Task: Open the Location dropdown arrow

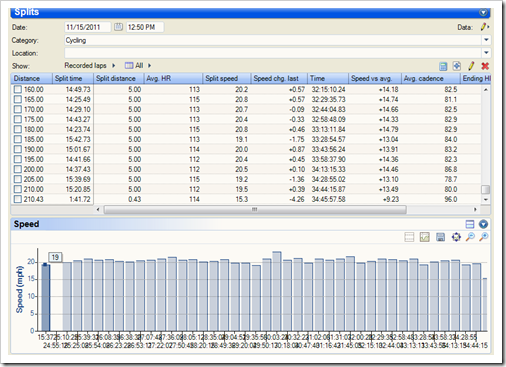Action: click(486, 53)
